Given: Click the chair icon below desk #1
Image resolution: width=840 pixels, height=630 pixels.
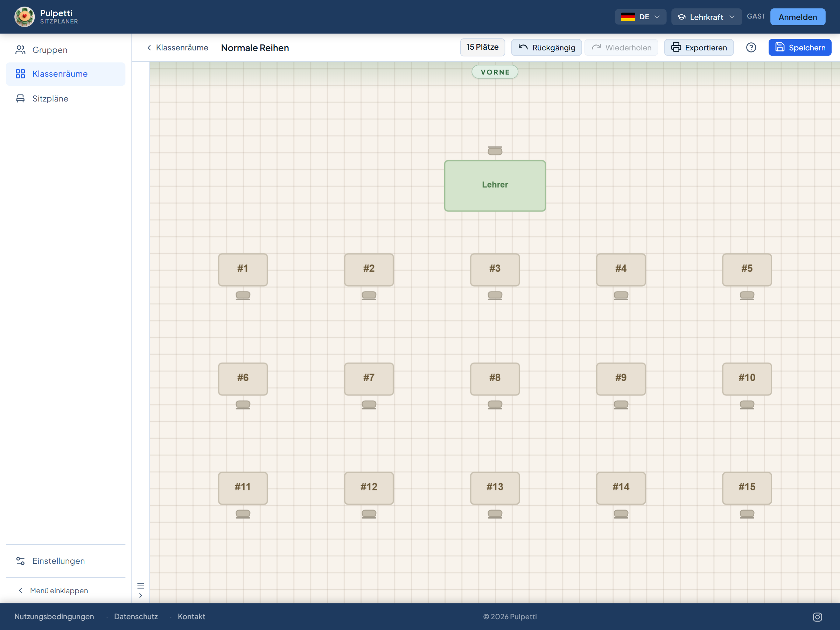Looking at the screenshot, I should (243, 295).
